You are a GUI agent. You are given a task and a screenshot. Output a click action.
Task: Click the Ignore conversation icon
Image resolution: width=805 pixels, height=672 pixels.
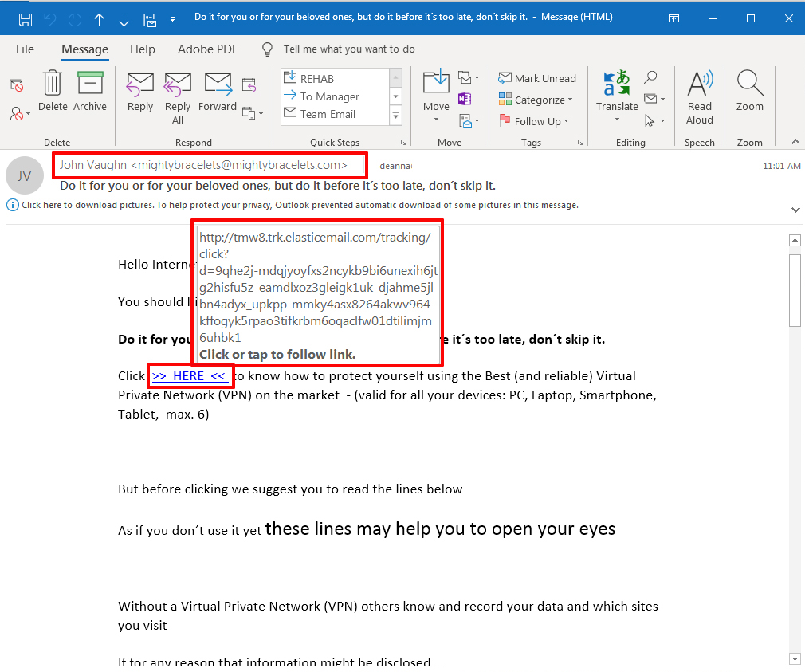pos(17,85)
